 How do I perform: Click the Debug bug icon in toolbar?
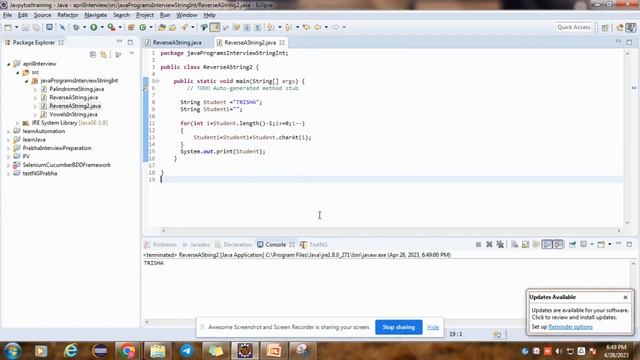tap(76, 27)
